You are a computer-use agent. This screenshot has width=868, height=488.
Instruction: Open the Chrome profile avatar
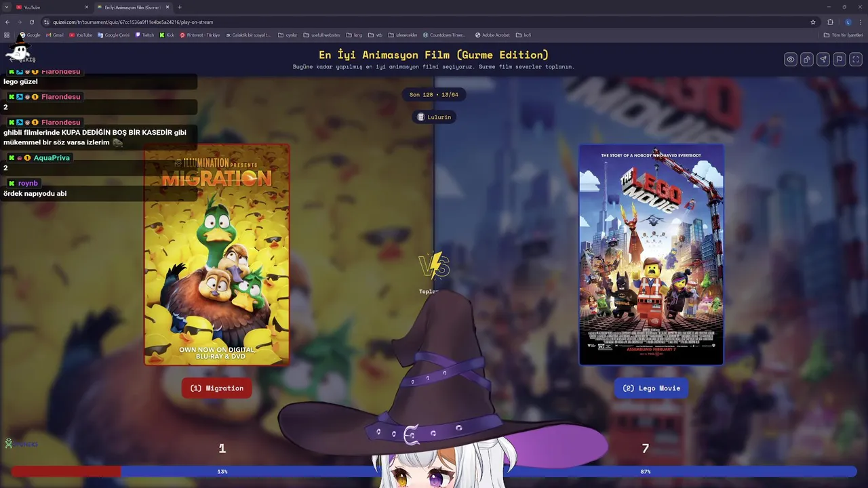click(848, 22)
